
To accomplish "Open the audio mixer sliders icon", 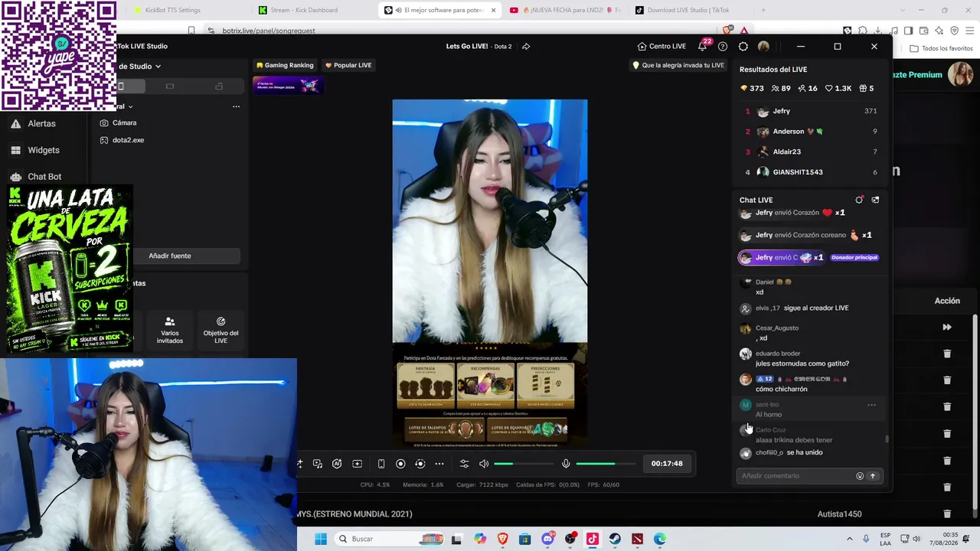I will point(464,464).
